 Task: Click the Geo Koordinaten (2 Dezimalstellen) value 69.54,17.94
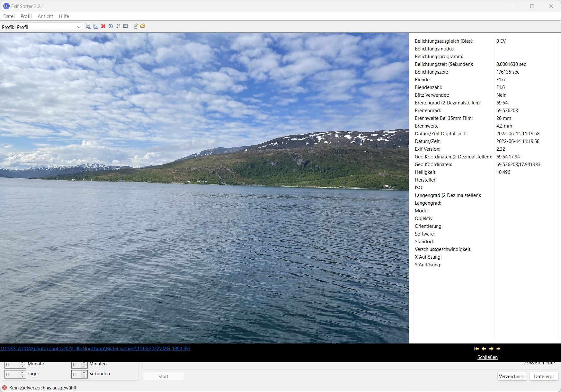click(x=508, y=157)
